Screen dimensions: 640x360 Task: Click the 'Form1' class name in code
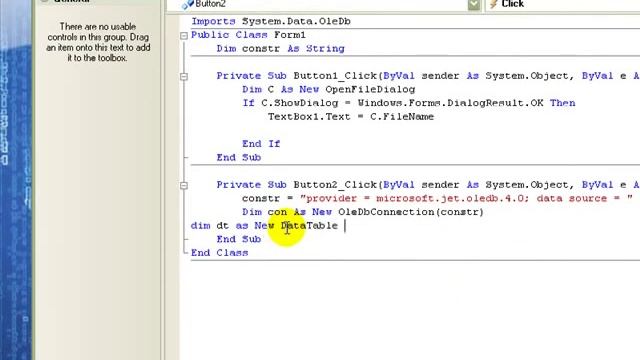(290, 35)
